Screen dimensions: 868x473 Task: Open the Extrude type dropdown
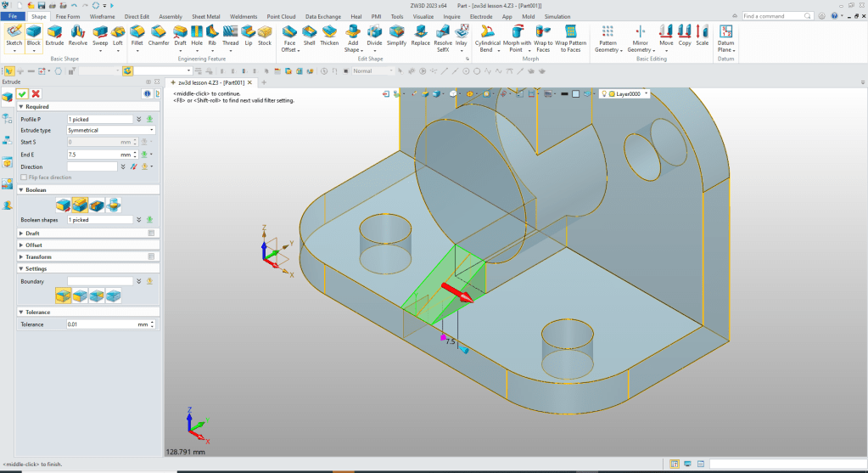(110, 131)
